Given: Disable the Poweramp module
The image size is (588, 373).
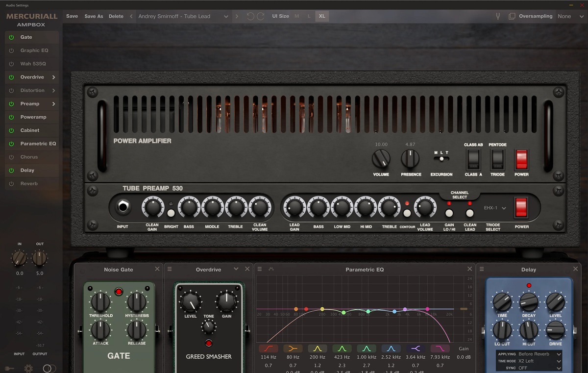Looking at the screenshot, I should pos(12,117).
